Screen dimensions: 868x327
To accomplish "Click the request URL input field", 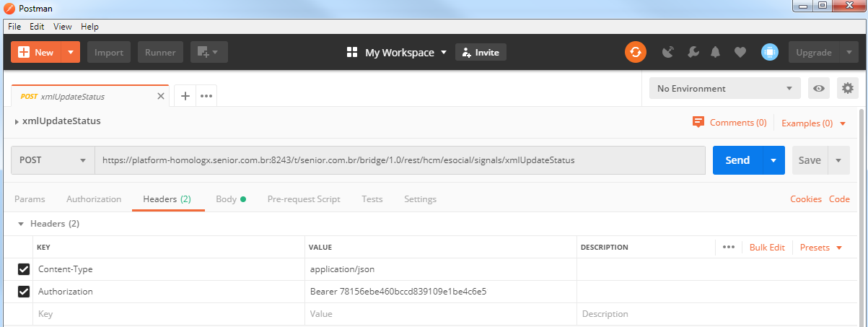I will pyautogui.click(x=400, y=160).
